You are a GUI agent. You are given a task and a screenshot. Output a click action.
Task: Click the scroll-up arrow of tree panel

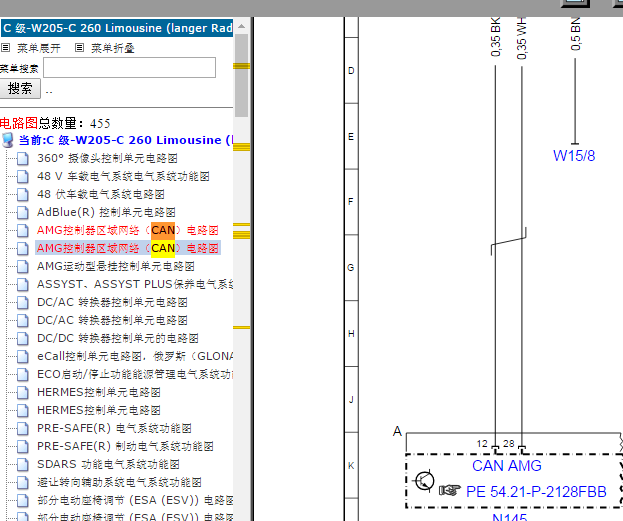click(x=241, y=26)
